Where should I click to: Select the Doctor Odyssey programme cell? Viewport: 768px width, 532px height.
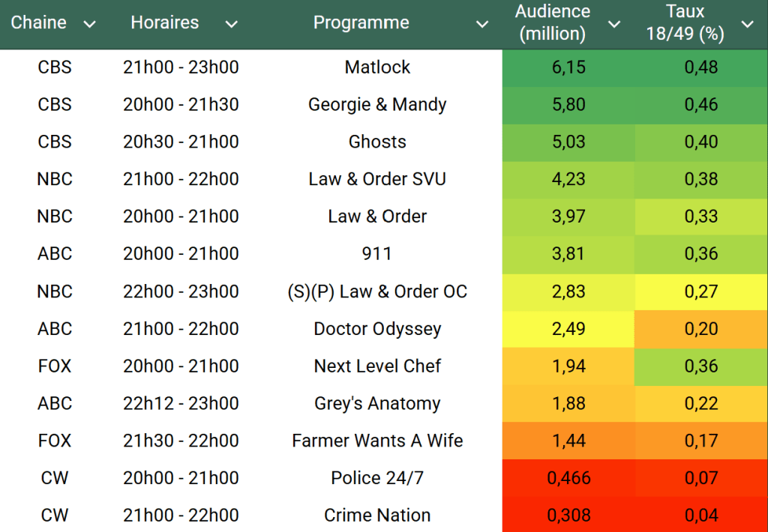click(377, 329)
